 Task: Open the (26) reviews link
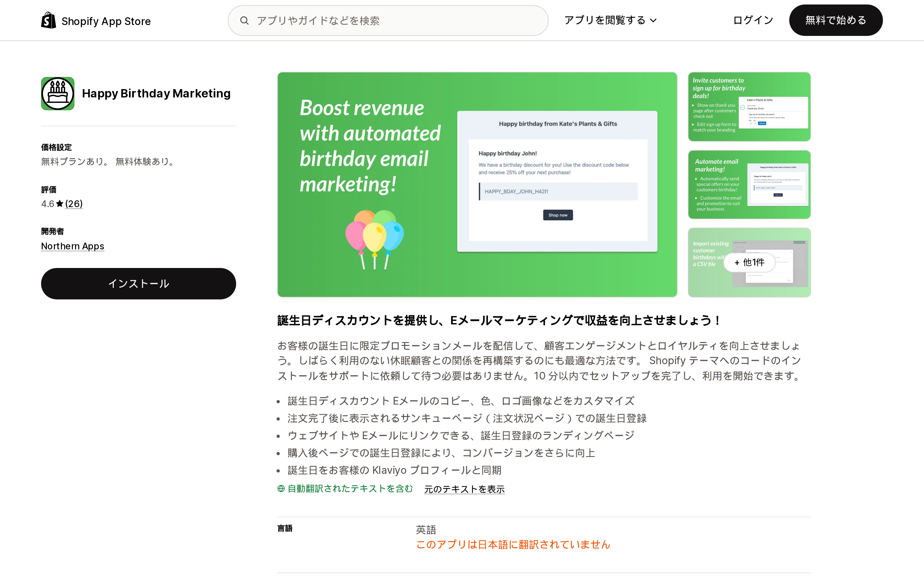pos(74,204)
